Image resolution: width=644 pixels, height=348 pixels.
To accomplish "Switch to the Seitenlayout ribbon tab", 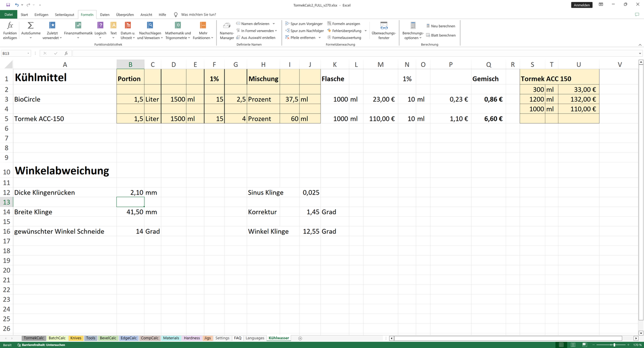I will coord(64,15).
